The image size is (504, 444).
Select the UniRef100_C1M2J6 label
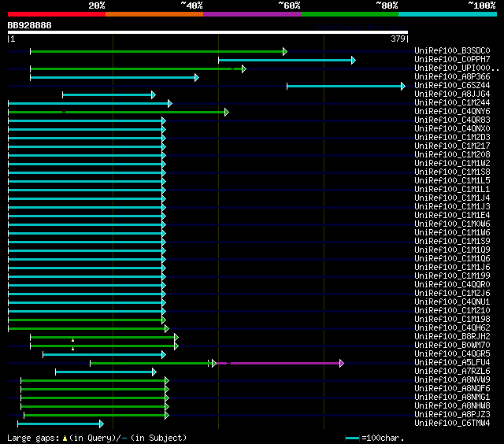(452, 294)
